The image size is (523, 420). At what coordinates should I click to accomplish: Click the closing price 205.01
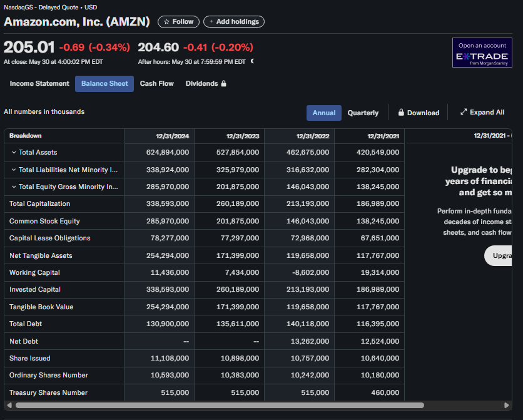pos(29,47)
